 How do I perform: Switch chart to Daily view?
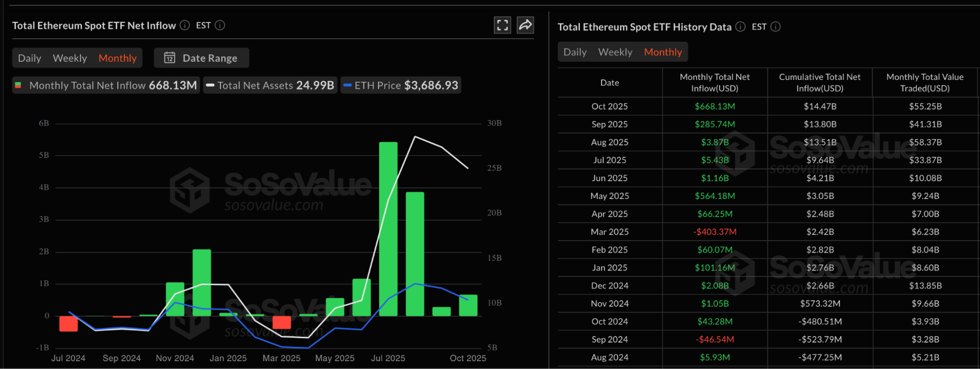pos(29,58)
